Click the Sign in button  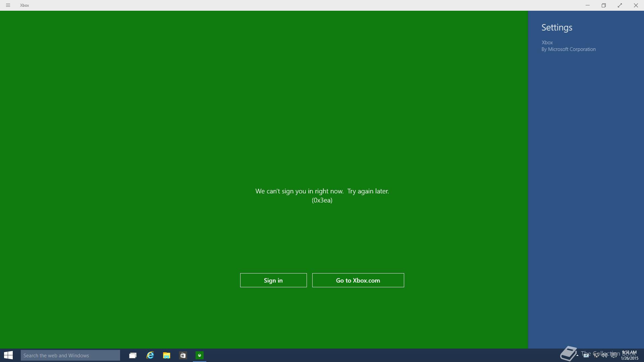pyautogui.click(x=273, y=280)
